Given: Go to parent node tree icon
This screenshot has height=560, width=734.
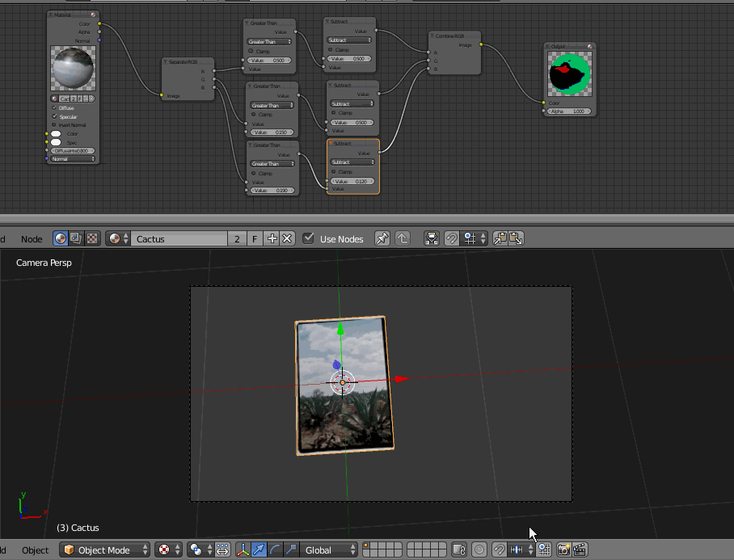Looking at the screenshot, I should click(404, 238).
